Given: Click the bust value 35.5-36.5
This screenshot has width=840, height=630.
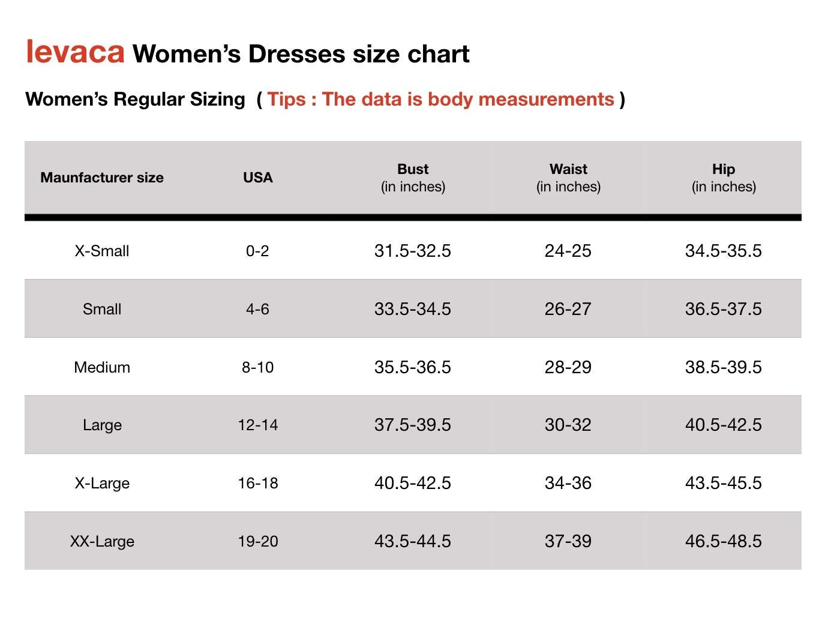Looking at the screenshot, I should click(413, 367).
